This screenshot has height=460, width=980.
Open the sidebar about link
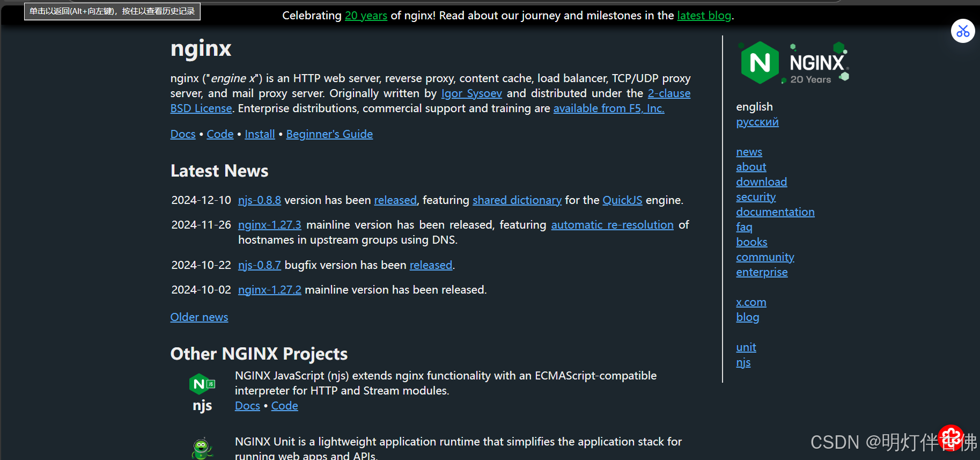(x=751, y=167)
